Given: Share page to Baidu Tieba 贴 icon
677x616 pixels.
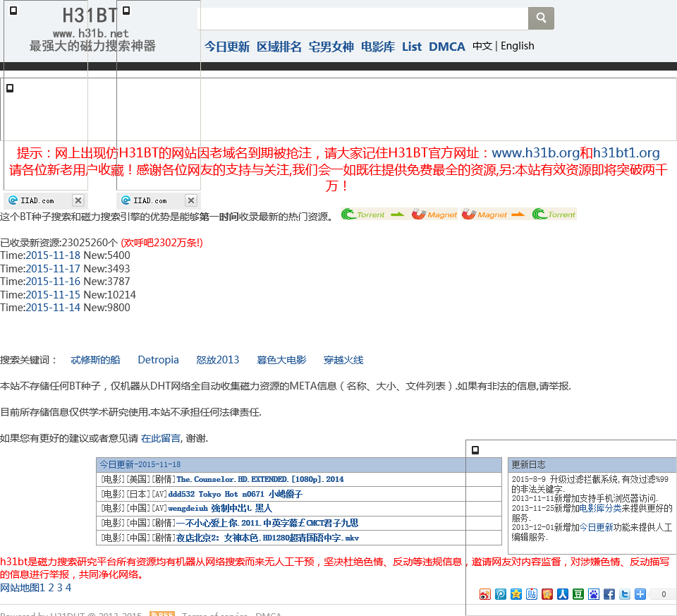Looking at the screenshot, I should [x=532, y=594].
